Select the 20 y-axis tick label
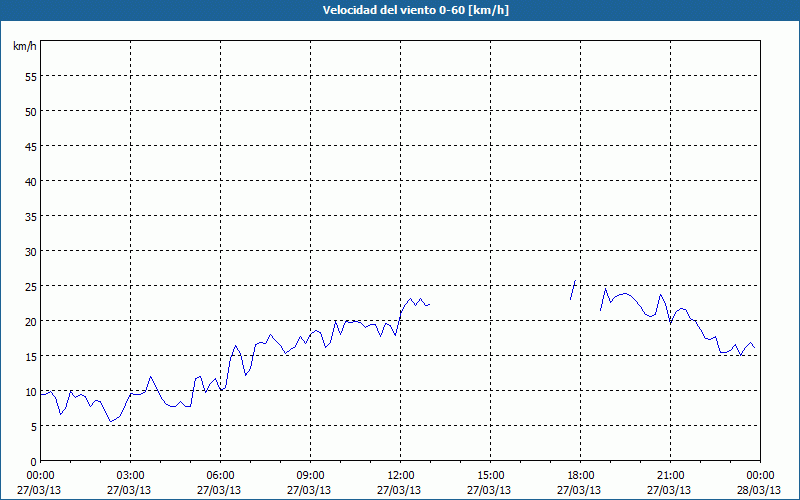 pos(31,321)
